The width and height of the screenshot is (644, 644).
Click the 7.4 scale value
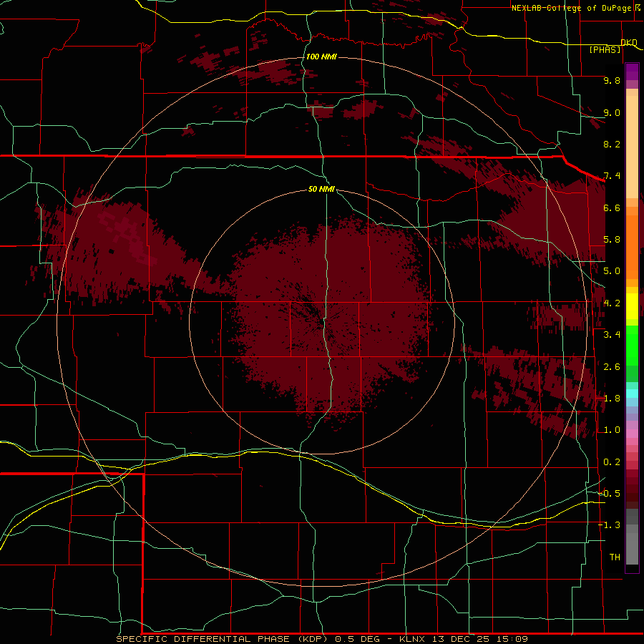click(x=612, y=176)
